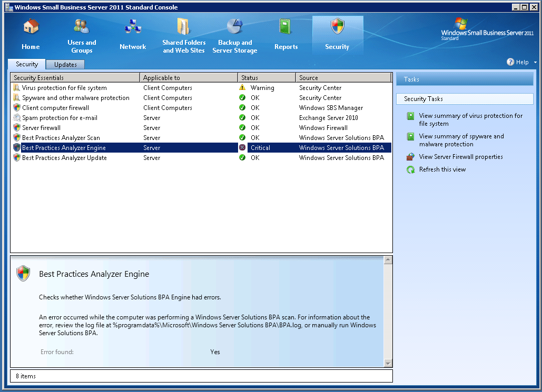This screenshot has height=392, width=542.
Task: Switch to the Updates tab
Action: click(65, 65)
